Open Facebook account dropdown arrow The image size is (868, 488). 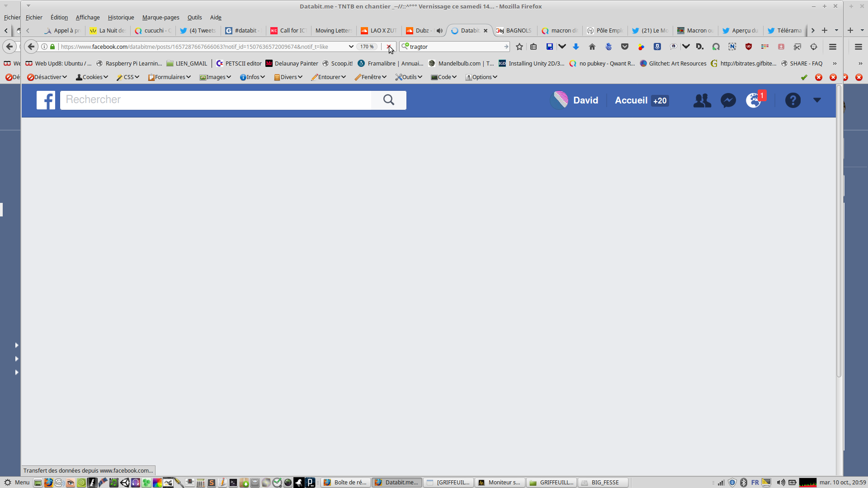[817, 100]
